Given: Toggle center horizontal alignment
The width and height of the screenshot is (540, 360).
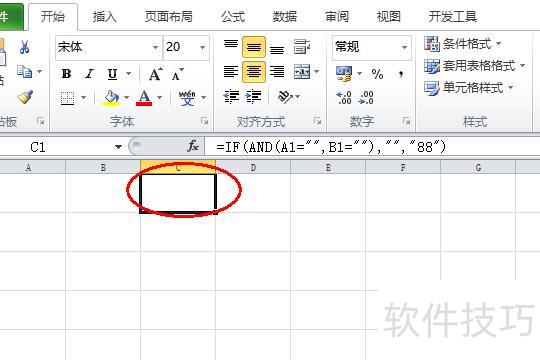Looking at the screenshot, I should tap(254, 72).
